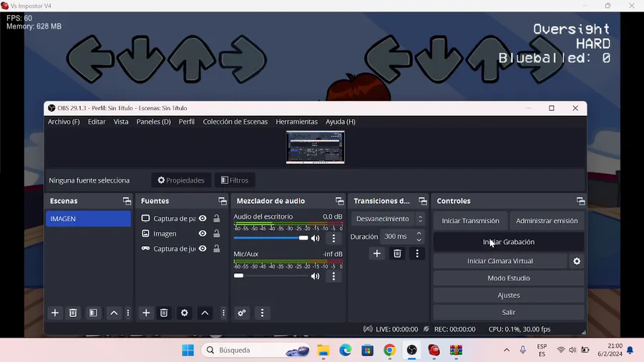Undock the Mezclador de audio panel
This screenshot has width=644, height=362.
339,201
